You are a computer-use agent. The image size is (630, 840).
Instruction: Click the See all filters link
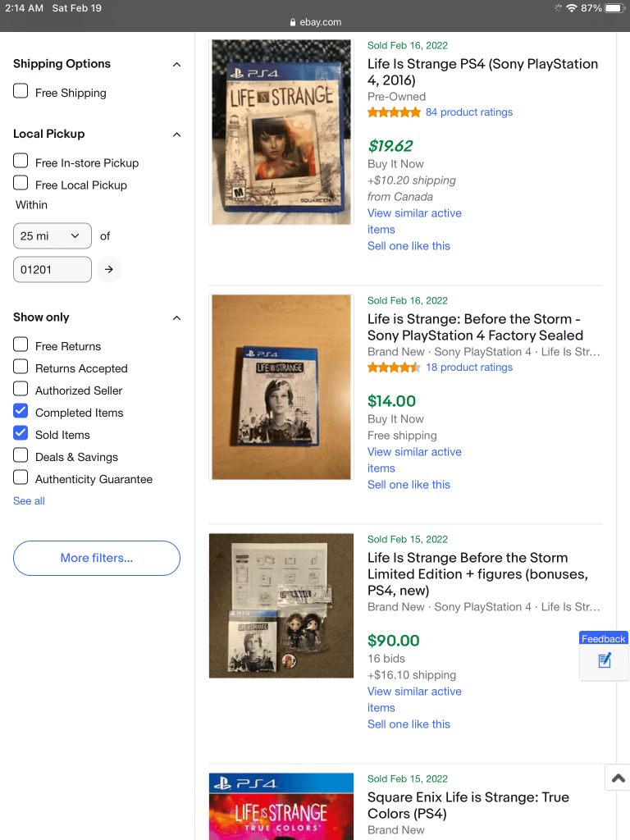point(29,501)
